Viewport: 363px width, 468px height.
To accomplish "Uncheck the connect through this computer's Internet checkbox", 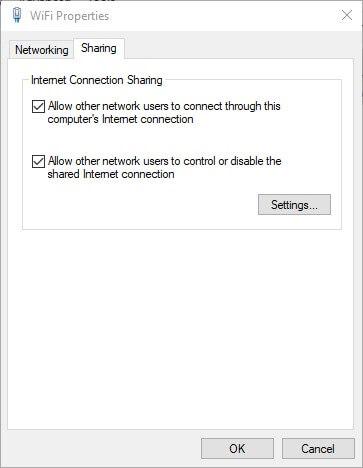I will click(x=38, y=107).
